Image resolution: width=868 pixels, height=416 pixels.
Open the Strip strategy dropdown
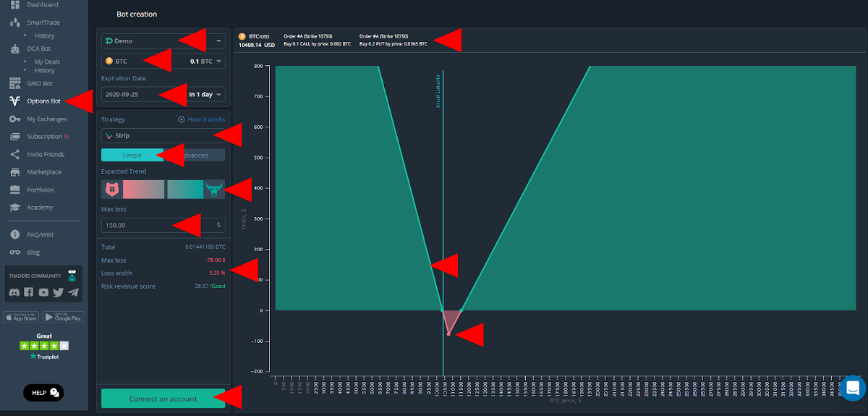pos(163,135)
